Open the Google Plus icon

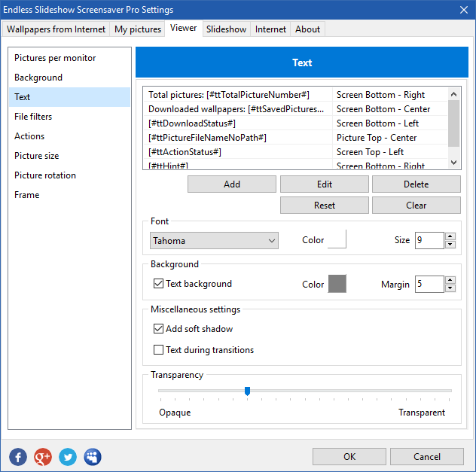43,457
